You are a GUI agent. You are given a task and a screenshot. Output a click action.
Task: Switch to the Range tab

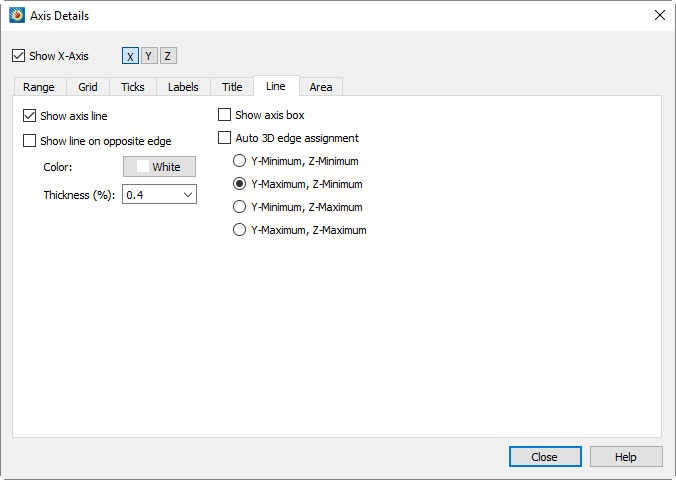coord(39,87)
